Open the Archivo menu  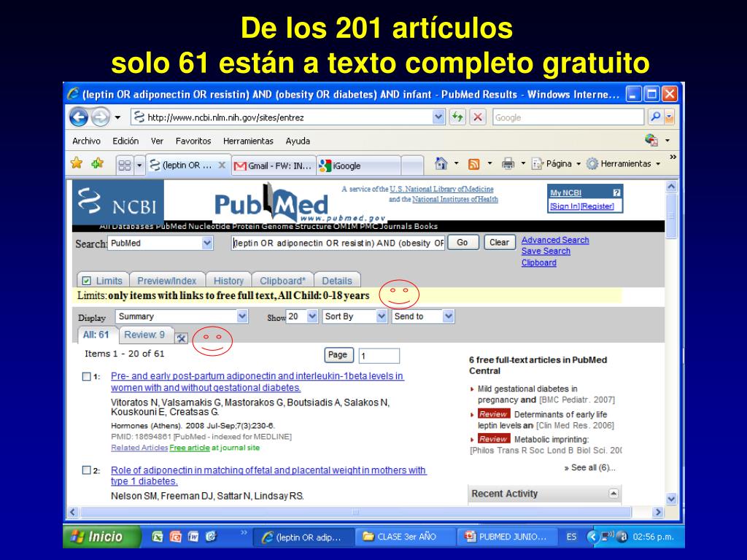tap(86, 141)
